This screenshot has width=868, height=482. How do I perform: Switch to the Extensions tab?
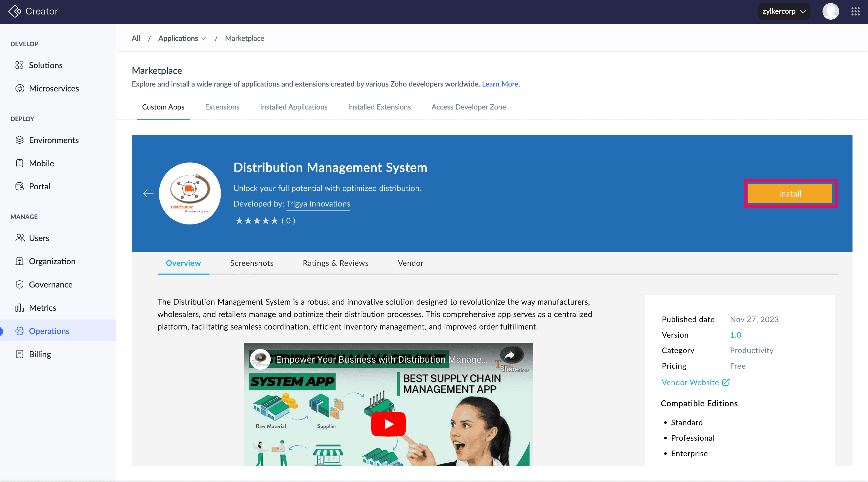222,107
